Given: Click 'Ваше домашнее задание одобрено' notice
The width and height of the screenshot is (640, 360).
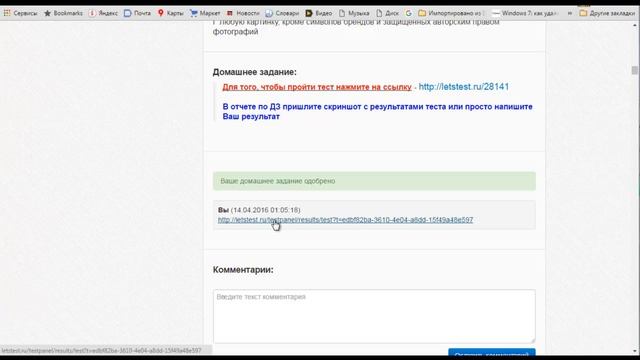Looking at the screenshot, I should [x=374, y=181].
